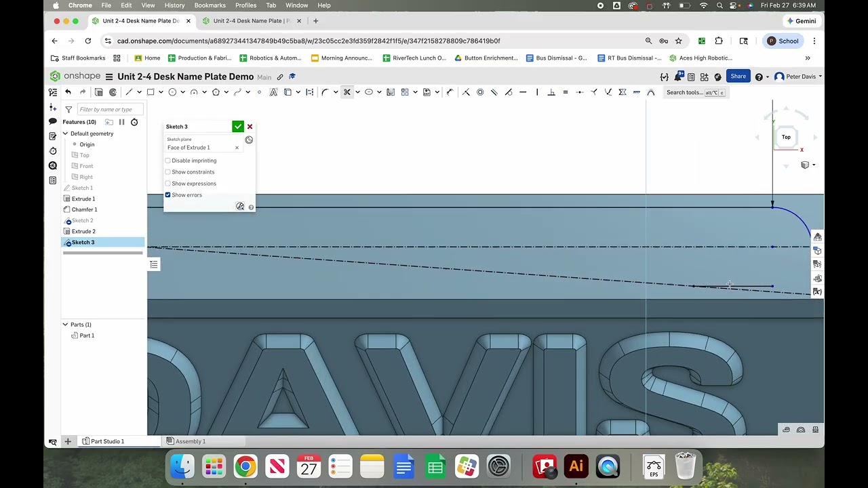The image size is (868, 488).
Task: Apply the Midpoint constraint
Action: (580, 92)
